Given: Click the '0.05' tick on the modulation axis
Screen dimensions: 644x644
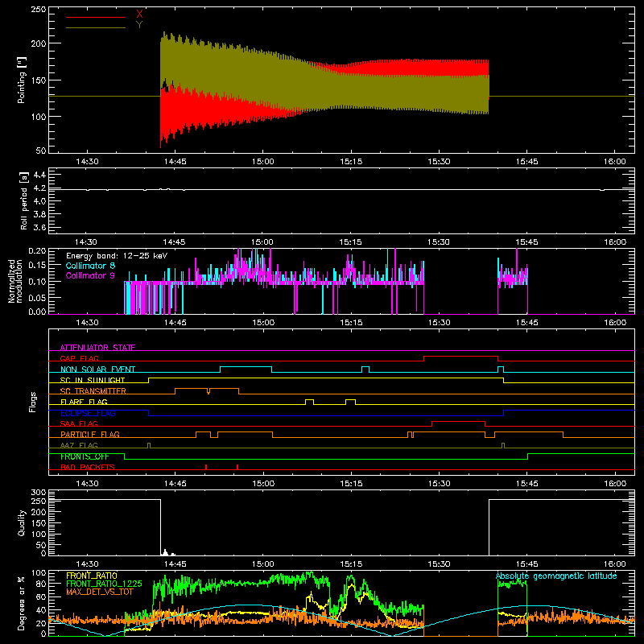Looking at the screenshot, I should pos(37,296).
